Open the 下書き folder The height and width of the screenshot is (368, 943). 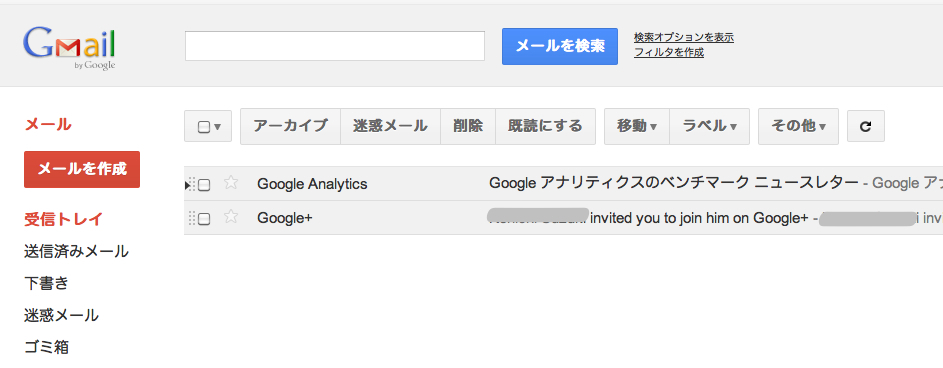coord(46,283)
